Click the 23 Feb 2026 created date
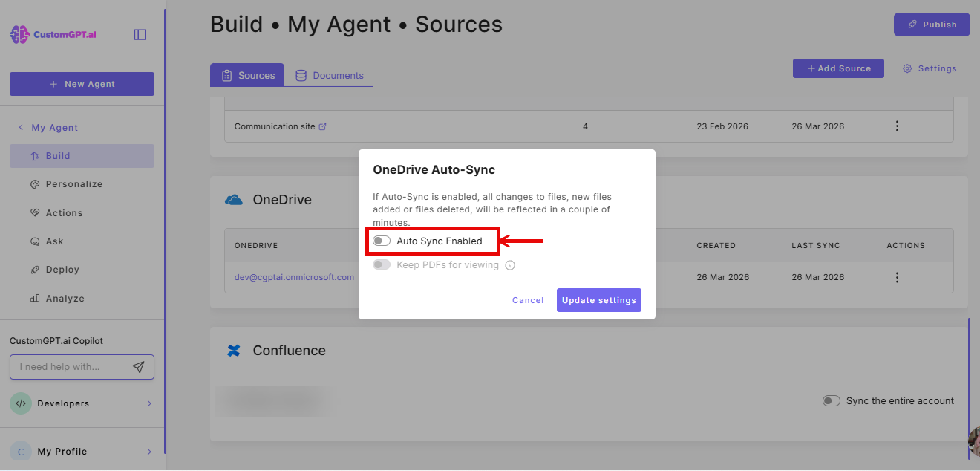 722,126
